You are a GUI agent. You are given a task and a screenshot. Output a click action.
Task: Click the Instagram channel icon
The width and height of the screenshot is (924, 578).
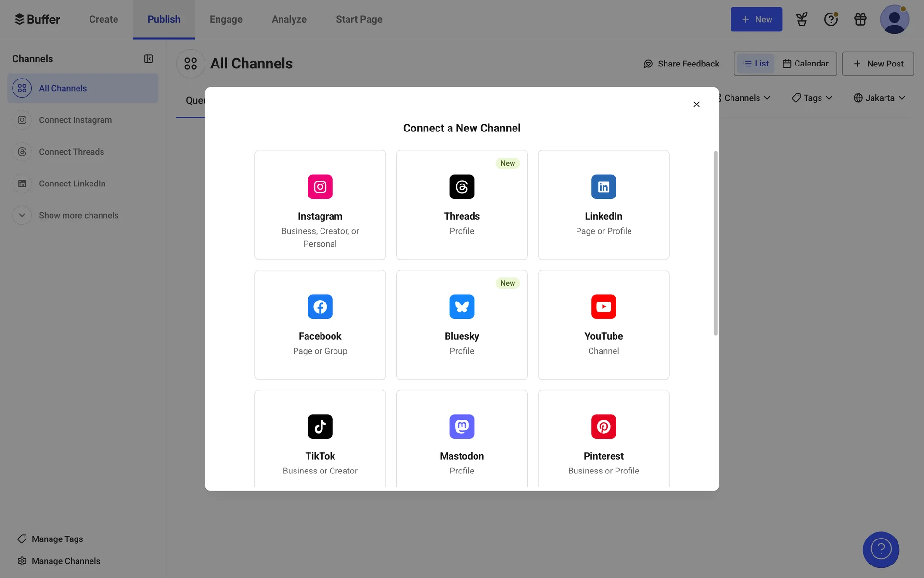coord(320,186)
